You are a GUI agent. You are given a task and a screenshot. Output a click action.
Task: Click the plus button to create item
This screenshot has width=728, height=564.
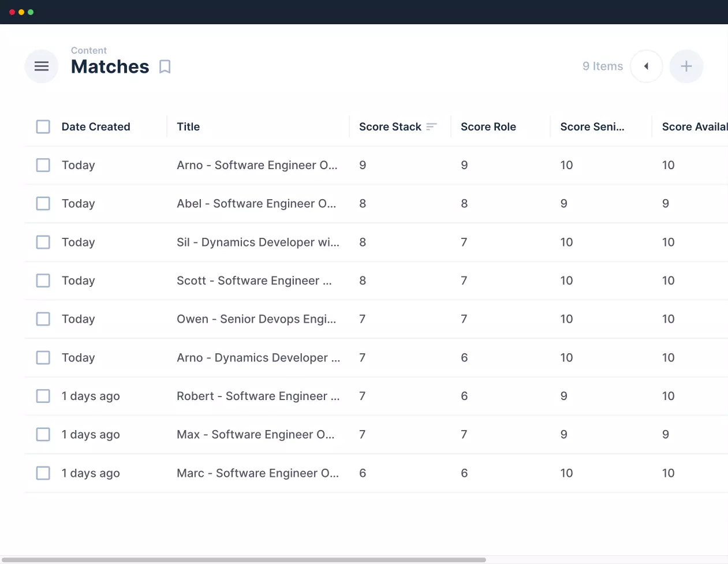point(686,66)
